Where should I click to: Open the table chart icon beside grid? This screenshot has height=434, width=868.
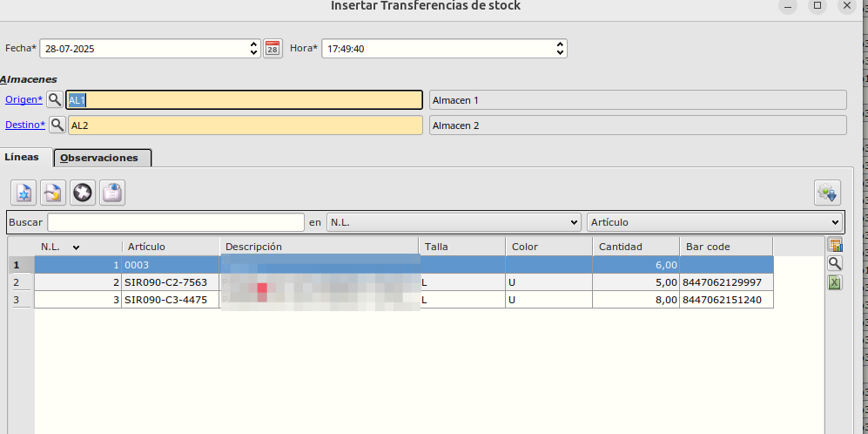835,245
